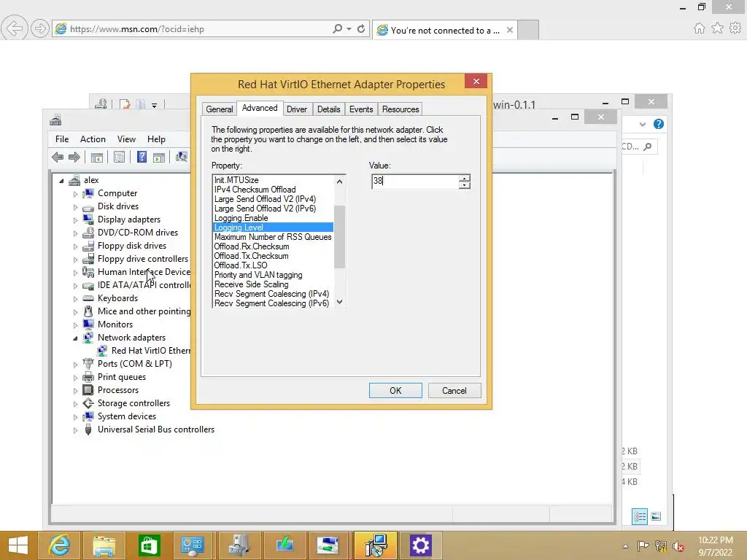Open the IE Tools gear icon
The width and height of the screenshot is (747, 560).
(735, 28)
